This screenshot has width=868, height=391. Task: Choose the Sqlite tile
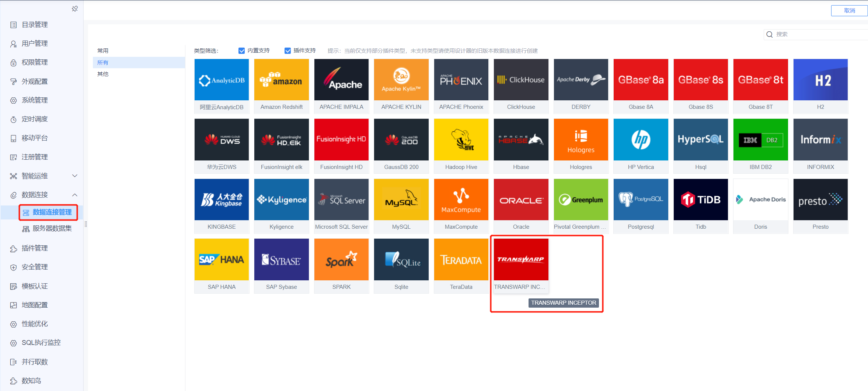click(x=401, y=266)
